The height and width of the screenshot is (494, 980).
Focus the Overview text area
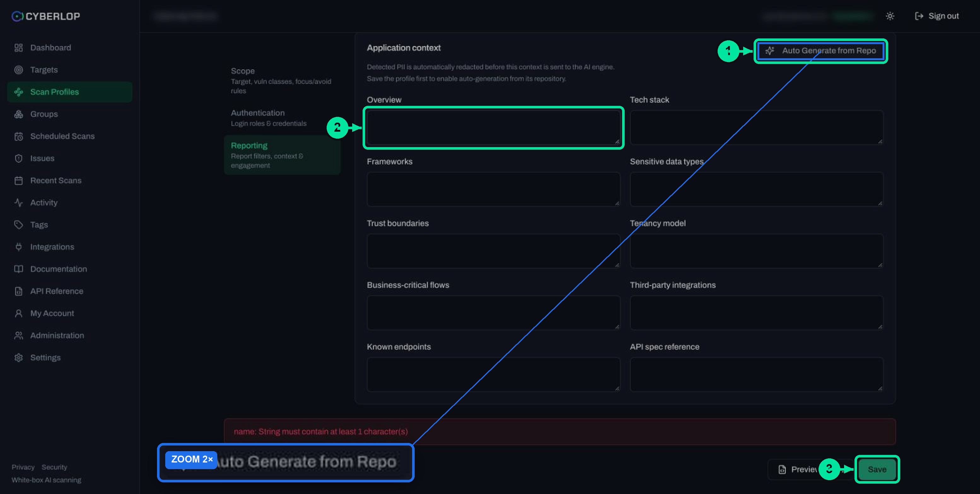pyautogui.click(x=493, y=128)
